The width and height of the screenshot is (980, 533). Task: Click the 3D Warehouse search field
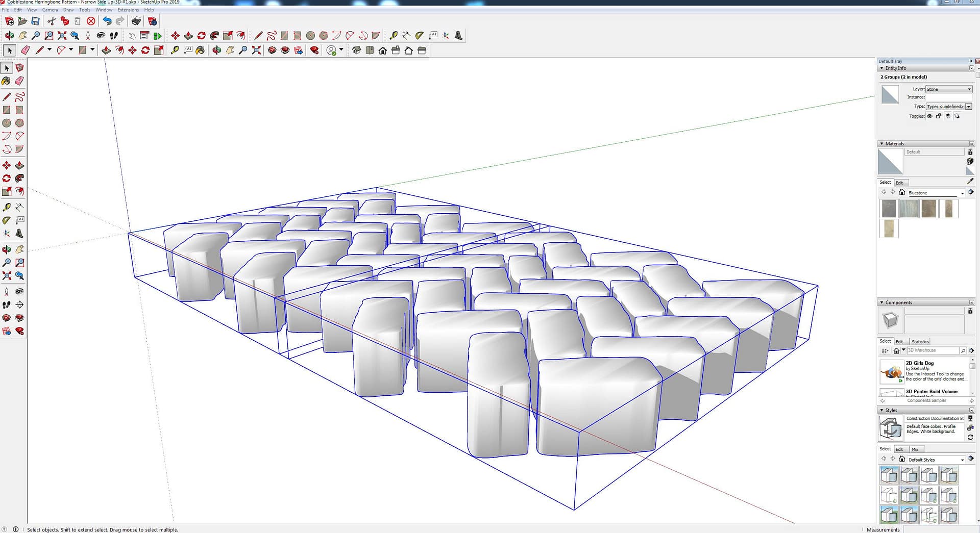[x=932, y=350]
